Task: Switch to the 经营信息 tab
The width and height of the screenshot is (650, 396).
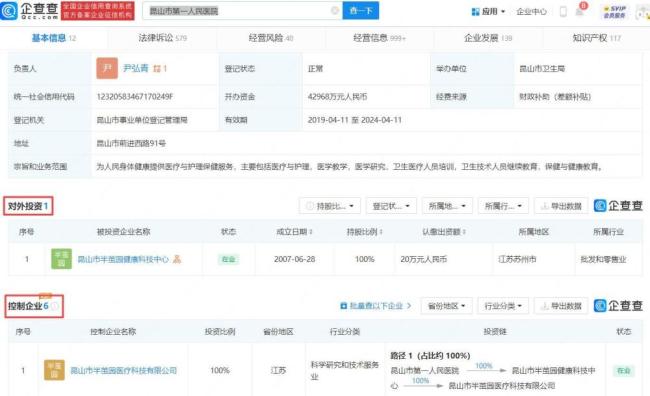Action: coord(379,38)
